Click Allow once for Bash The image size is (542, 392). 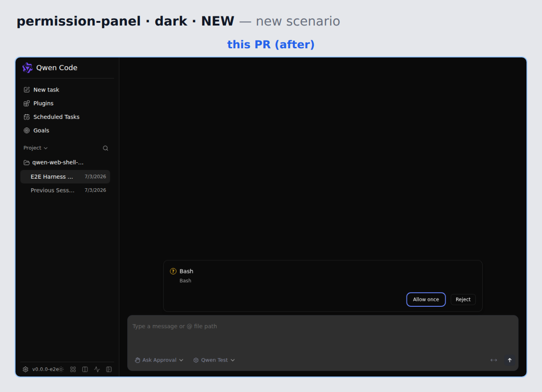426,299
